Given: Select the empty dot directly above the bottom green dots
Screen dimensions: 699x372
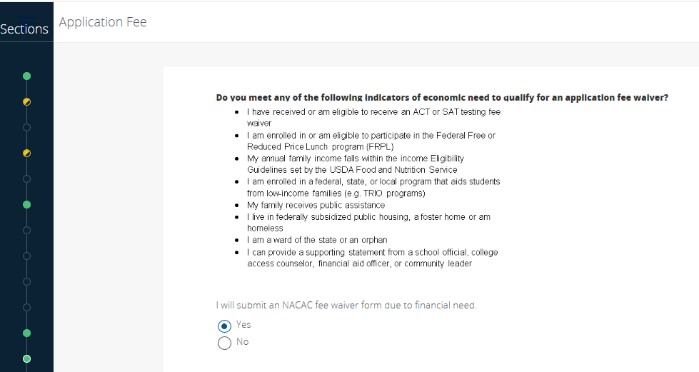Looking at the screenshot, I should pyautogui.click(x=27, y=307).
